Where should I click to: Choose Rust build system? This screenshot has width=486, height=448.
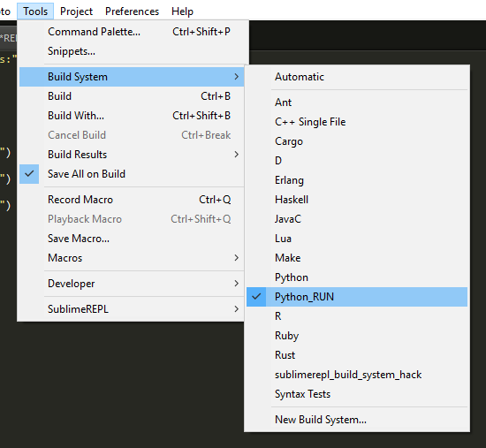[357, 355]
